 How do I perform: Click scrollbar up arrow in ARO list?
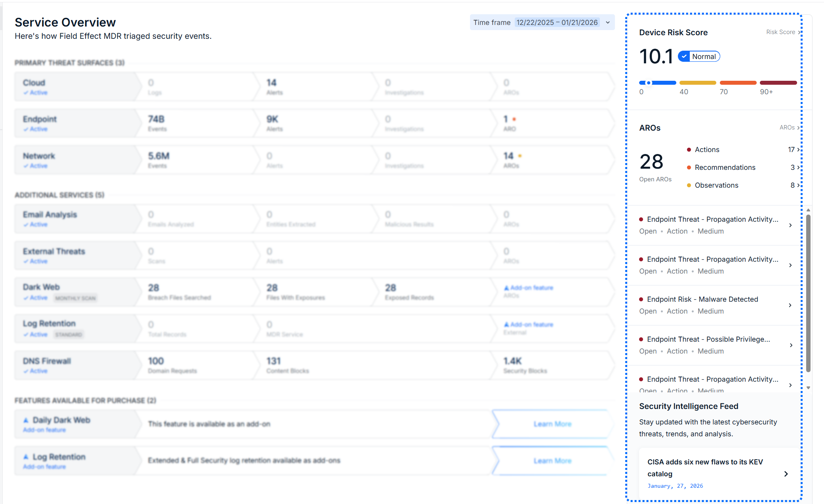click(x=808, y=210)
